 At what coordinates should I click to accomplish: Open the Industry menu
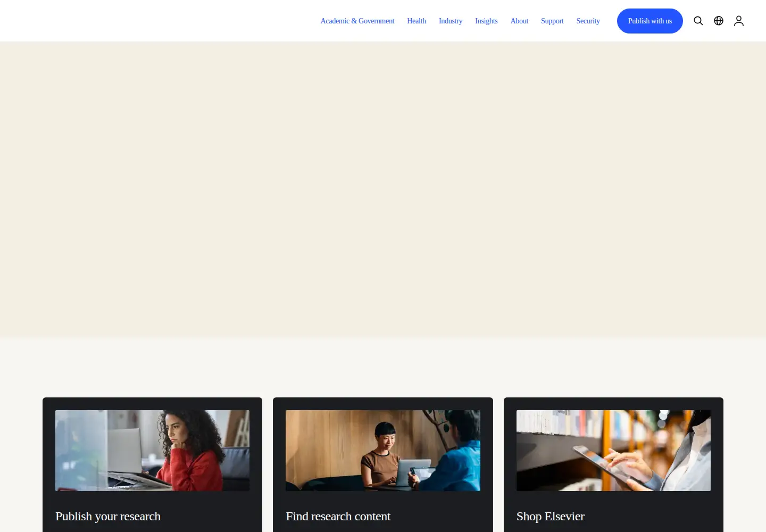451,21
